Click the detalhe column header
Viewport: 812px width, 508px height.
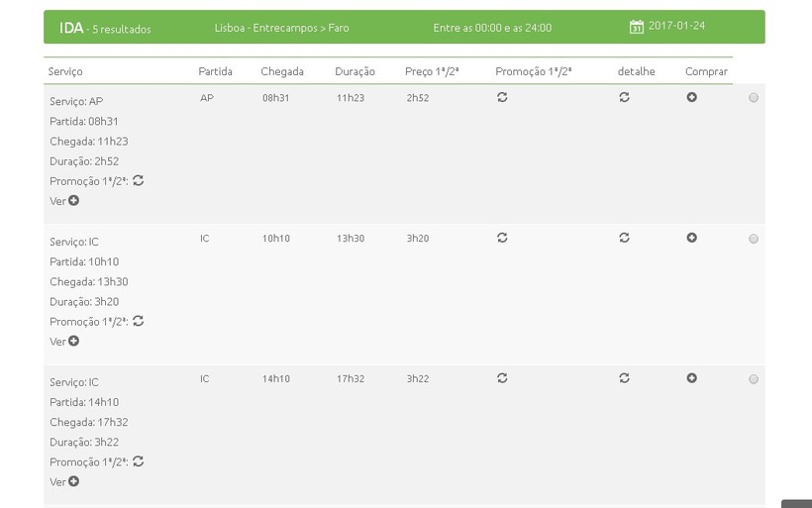click(636, 71)
